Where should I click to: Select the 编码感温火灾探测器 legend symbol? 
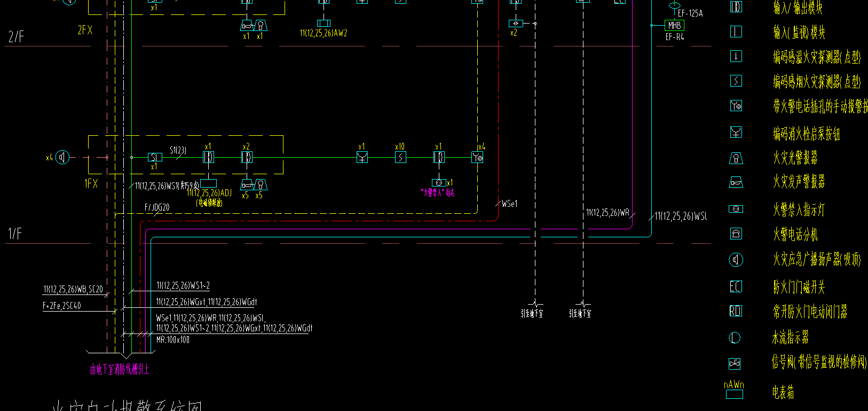click(x=736, y=56)
